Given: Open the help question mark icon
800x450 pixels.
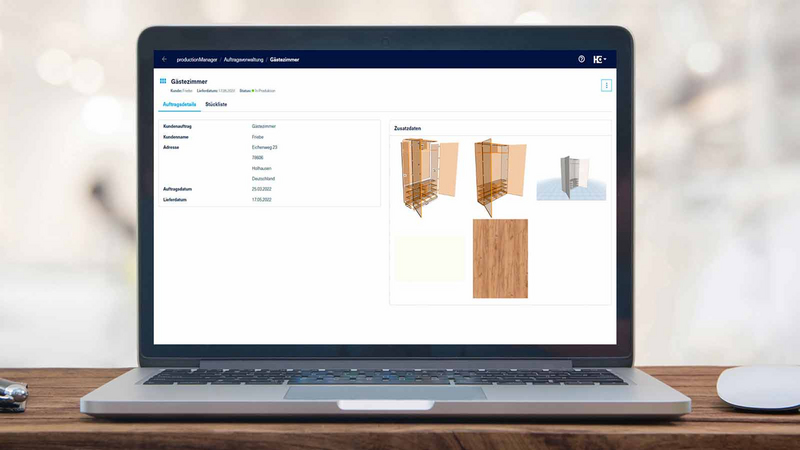Looking at the screenshot, I should point(581,59).
